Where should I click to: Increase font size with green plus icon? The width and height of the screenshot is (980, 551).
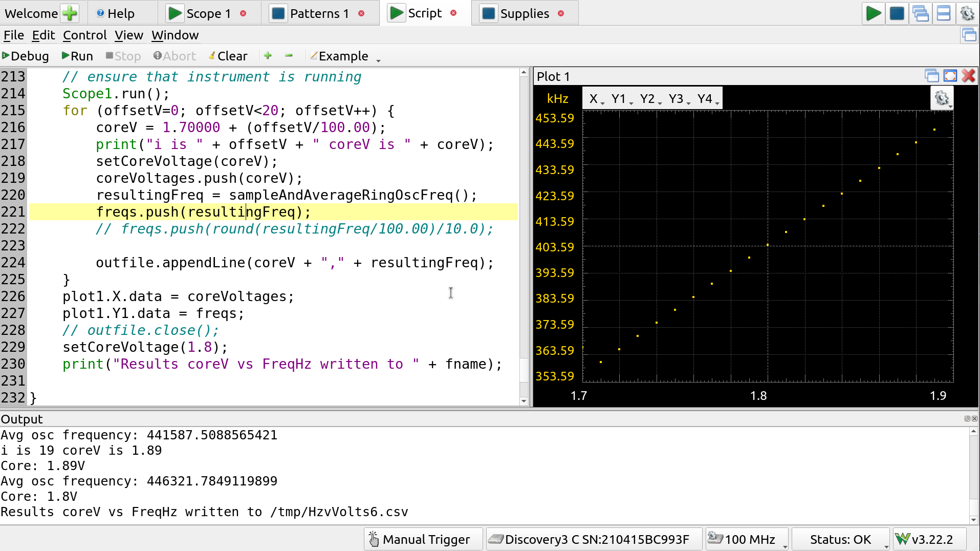268,55
